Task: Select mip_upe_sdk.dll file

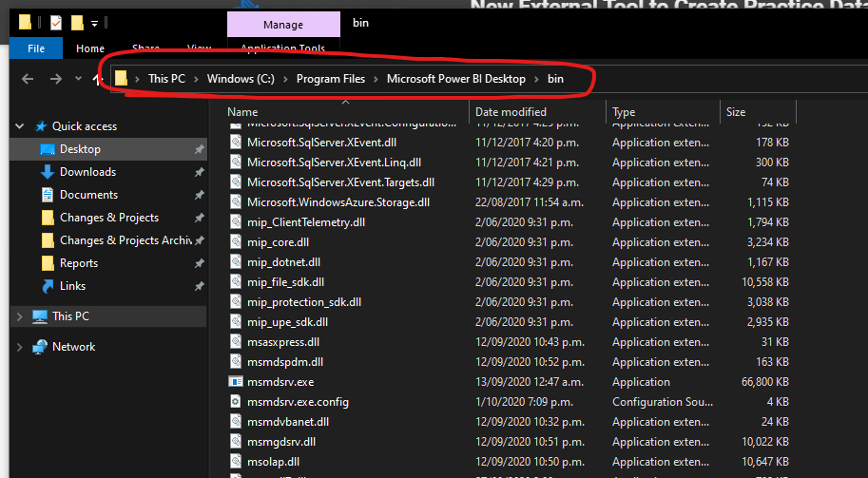Action: point(287,321)
